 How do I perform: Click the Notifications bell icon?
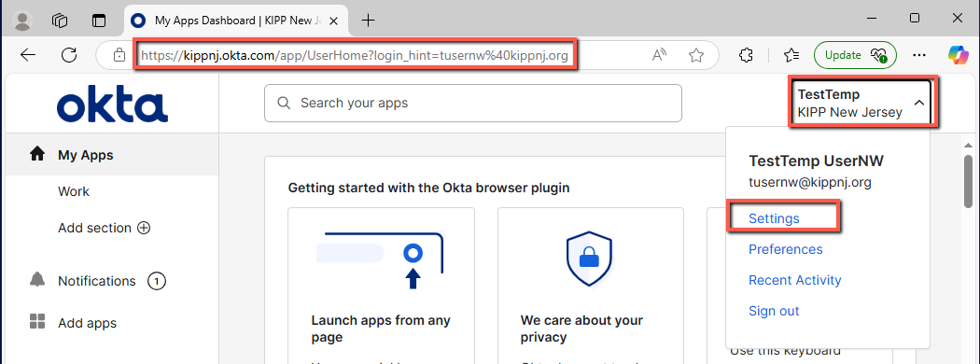(37, 280)
